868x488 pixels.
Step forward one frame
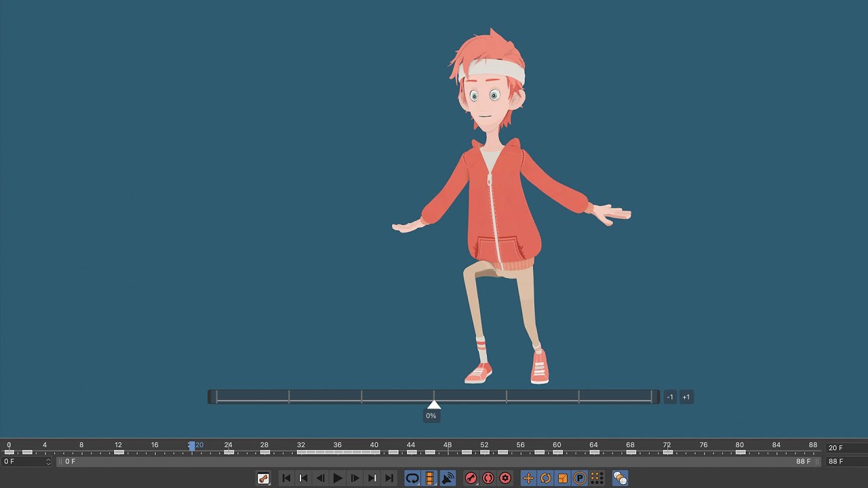[x=355, y=479]
